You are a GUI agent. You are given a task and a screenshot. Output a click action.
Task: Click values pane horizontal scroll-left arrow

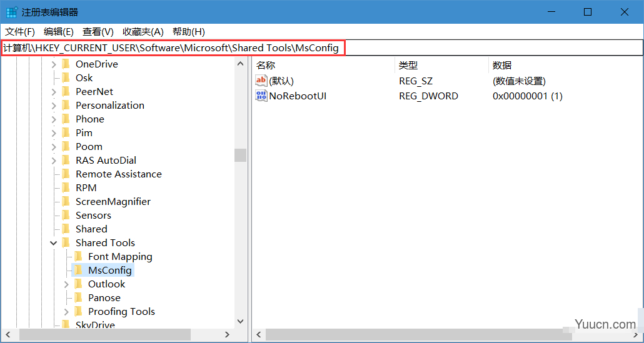click(x=259, y=335)
